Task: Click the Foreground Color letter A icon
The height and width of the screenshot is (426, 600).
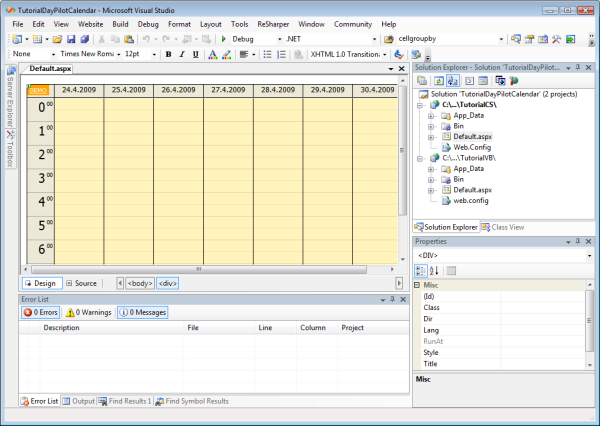Action: (212, 54)
